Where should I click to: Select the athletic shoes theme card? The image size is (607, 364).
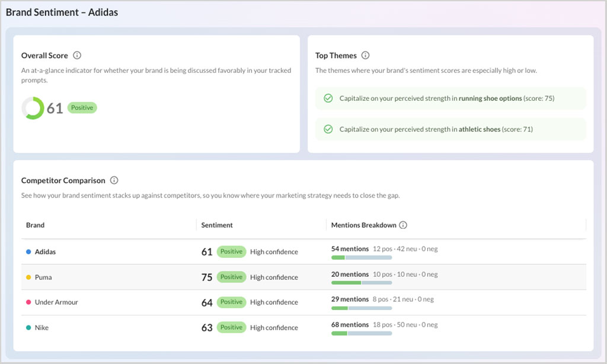click(451, 129)
